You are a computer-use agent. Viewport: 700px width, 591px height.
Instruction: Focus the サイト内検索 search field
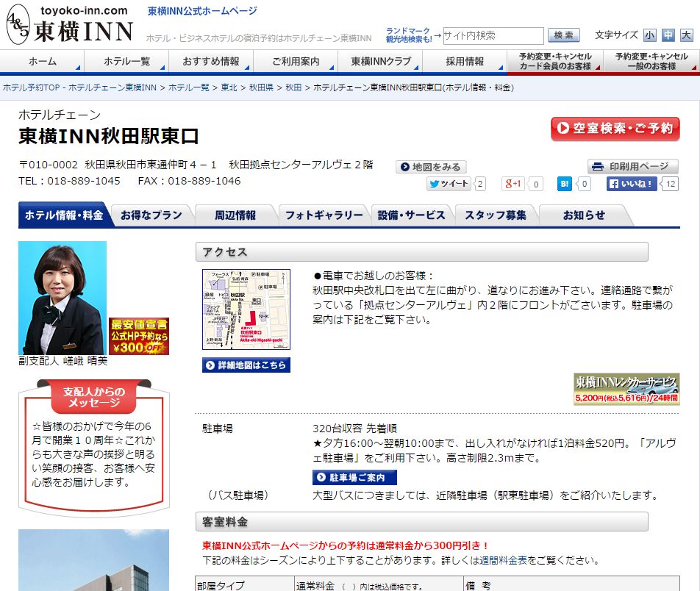tap(493, 36)
